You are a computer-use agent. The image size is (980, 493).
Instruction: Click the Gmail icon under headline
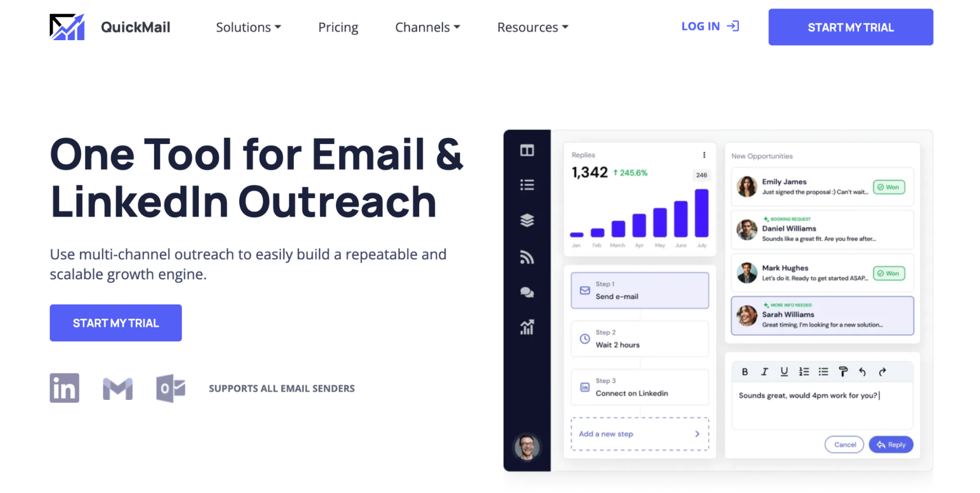pyautogui.click(x=117, y=388)
